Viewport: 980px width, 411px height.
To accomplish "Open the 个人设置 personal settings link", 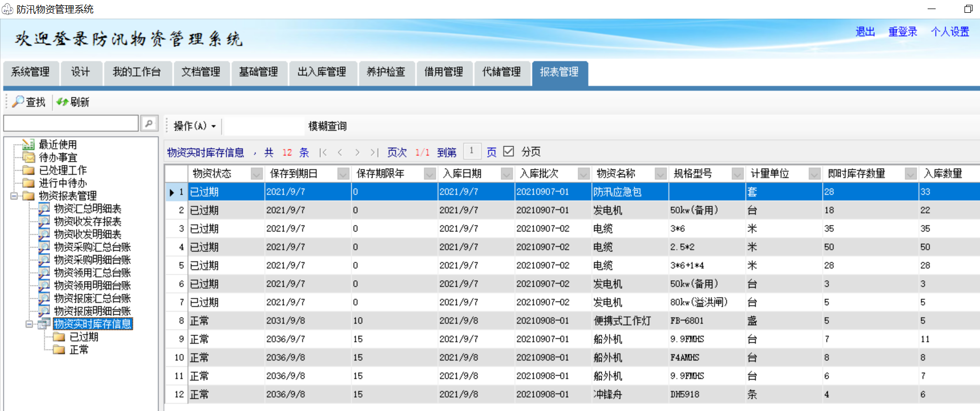I will (x=950, y=31).
